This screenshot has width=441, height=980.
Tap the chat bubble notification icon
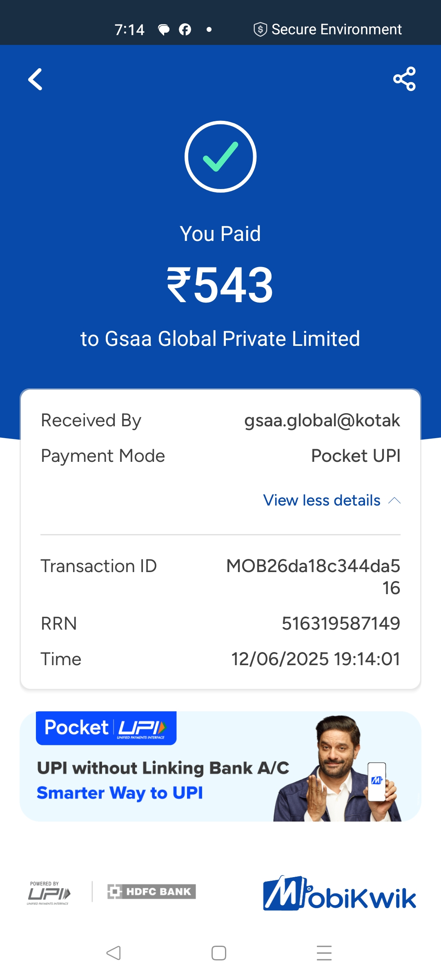pos(164,29)
